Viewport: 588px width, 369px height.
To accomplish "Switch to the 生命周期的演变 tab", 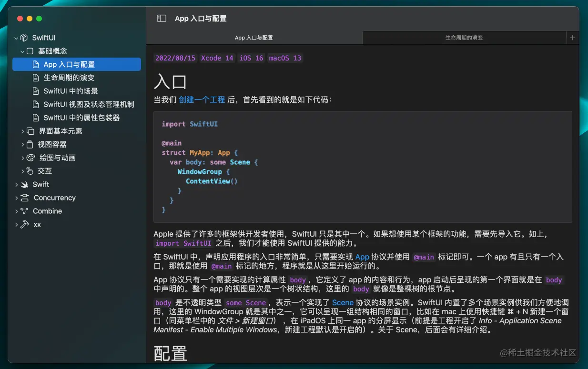I will (464, 38).
